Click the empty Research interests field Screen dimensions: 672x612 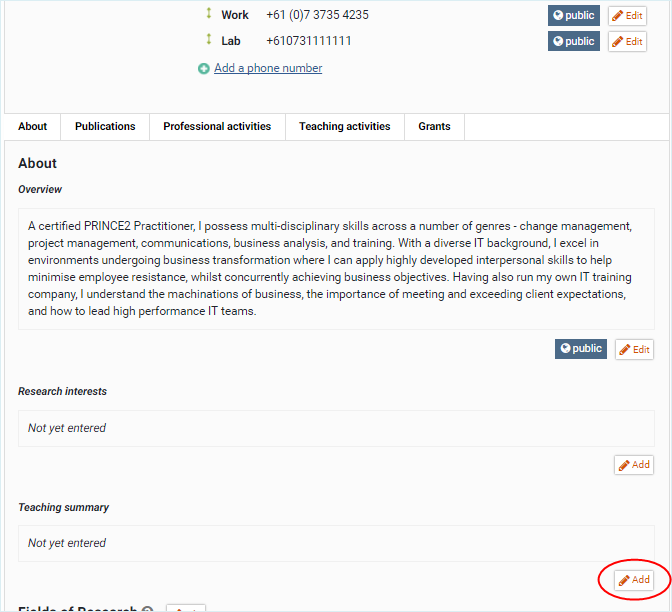tap(336, 428)
